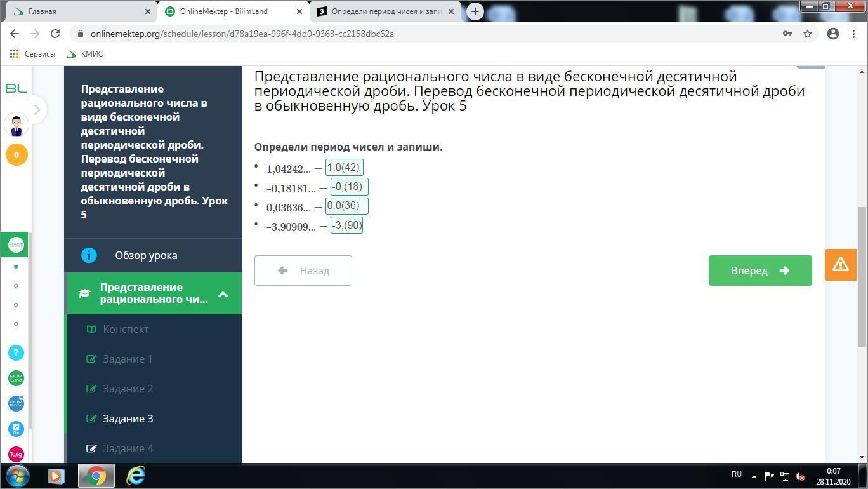The image size is (868, 489).
Task: Go forward in browser history
Action: click(35, 34)
